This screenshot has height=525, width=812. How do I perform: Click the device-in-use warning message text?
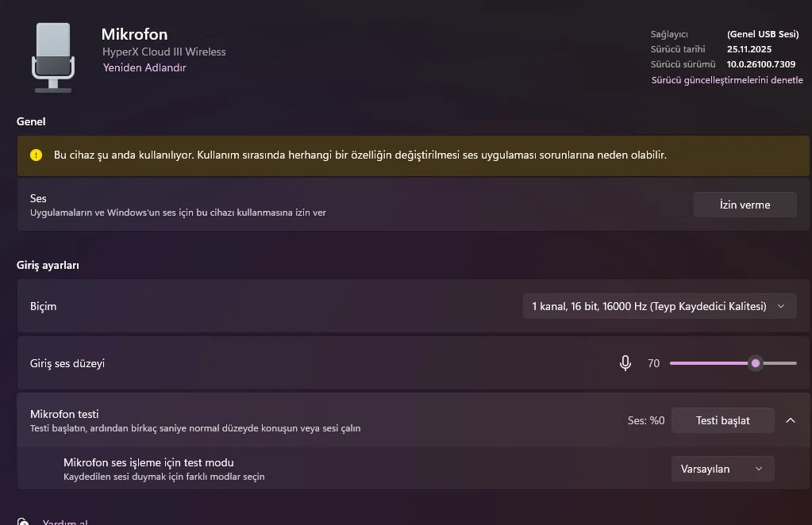point(360,155)
